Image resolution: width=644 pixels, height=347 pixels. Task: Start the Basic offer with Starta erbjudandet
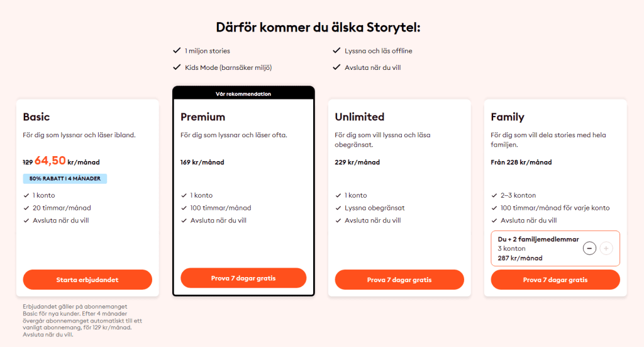[87, 280]
